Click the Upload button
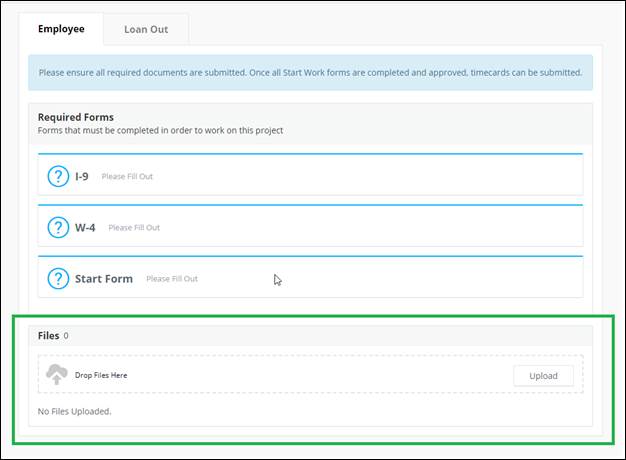The width and height of the screenshot is (626, 460). coord(543,376)
